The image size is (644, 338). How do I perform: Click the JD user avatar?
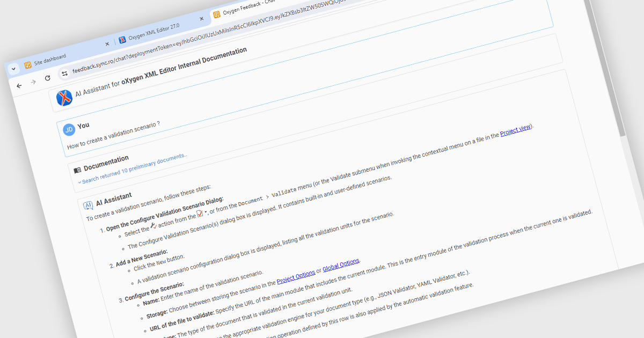coord(69,129)
